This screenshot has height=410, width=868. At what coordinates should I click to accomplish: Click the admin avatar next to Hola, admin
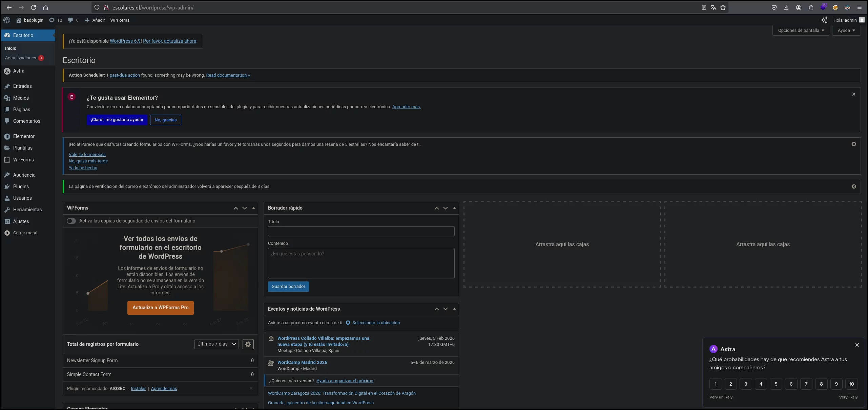(862, 20)
